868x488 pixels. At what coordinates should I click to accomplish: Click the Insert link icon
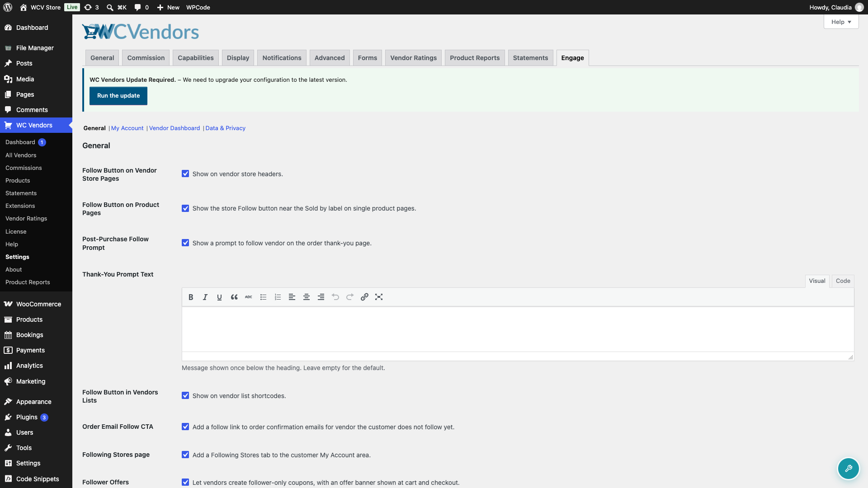pyautogui.click(x=364, y=297)
